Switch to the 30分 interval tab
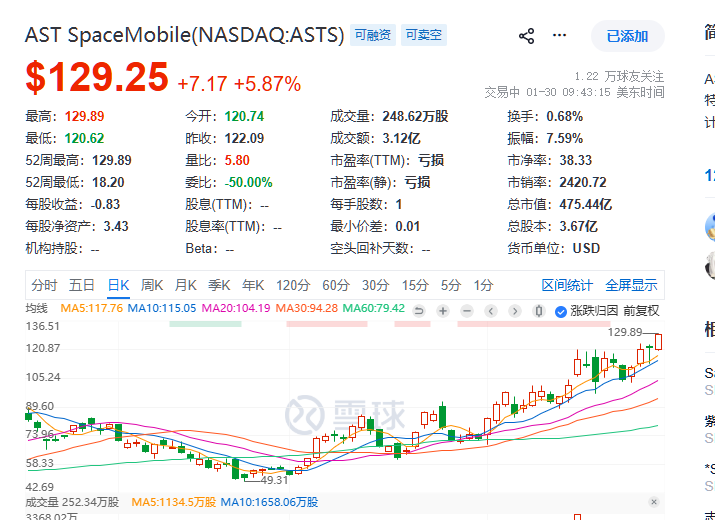Image resolution: width=715 pixels, height=520 pixels. point(375,286)
